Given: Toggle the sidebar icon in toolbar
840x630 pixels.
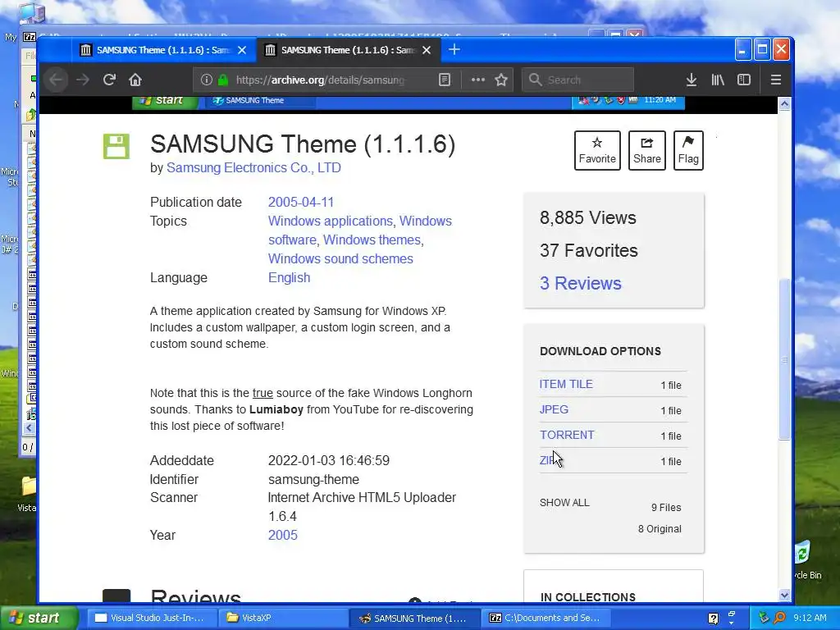Looking at the screenshot, I should click(743, 80).
